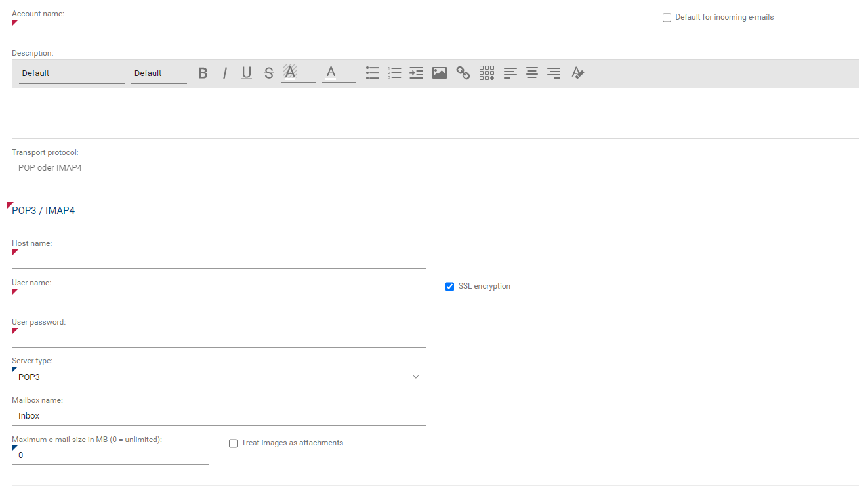The image size is (868, 492).
Task: Apply strikethrough formatting
Action: point(268,73)
